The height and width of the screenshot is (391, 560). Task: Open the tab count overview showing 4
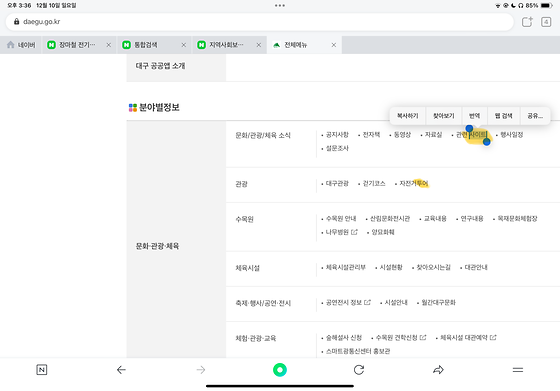tap(546, 22)
